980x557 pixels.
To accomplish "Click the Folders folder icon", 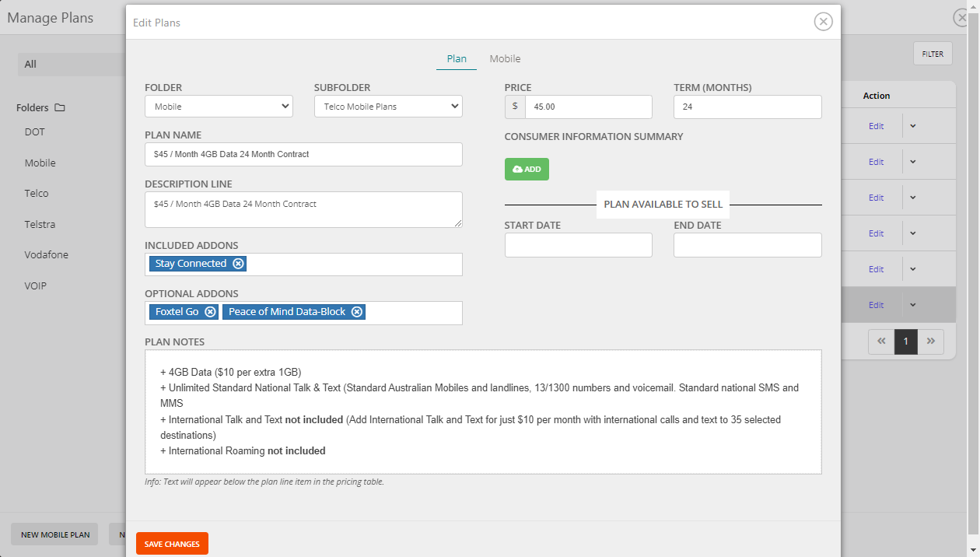I will [60, 108].
